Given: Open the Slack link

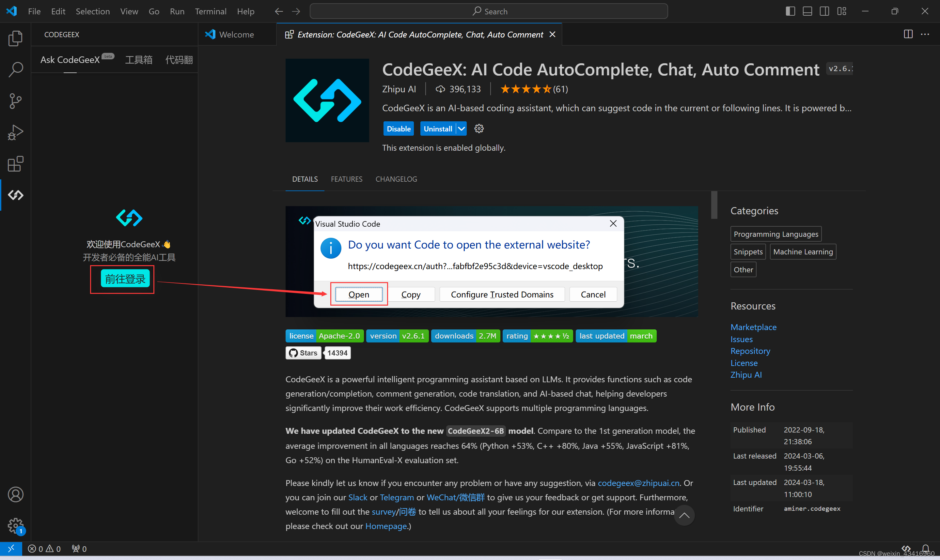Looking at the screenshot, I should click(357, 497).
